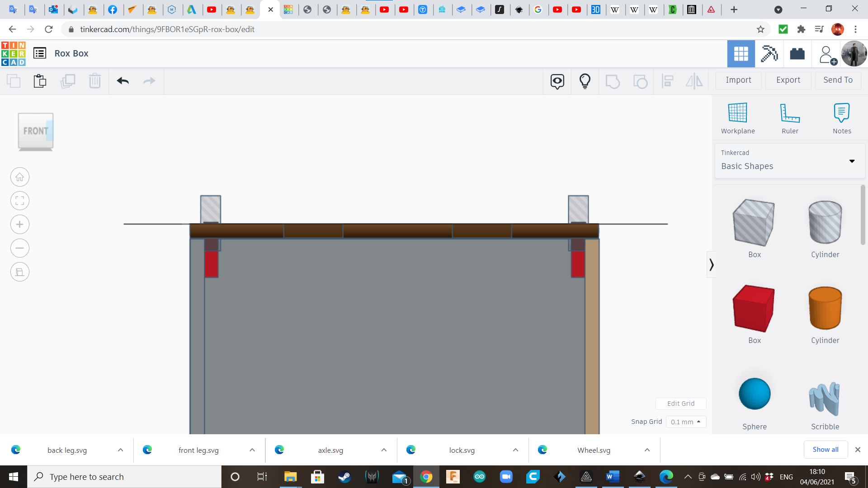Toggle Show all hidden lightbulb icon
Screen dimensions: 868x488
[585, 81]
